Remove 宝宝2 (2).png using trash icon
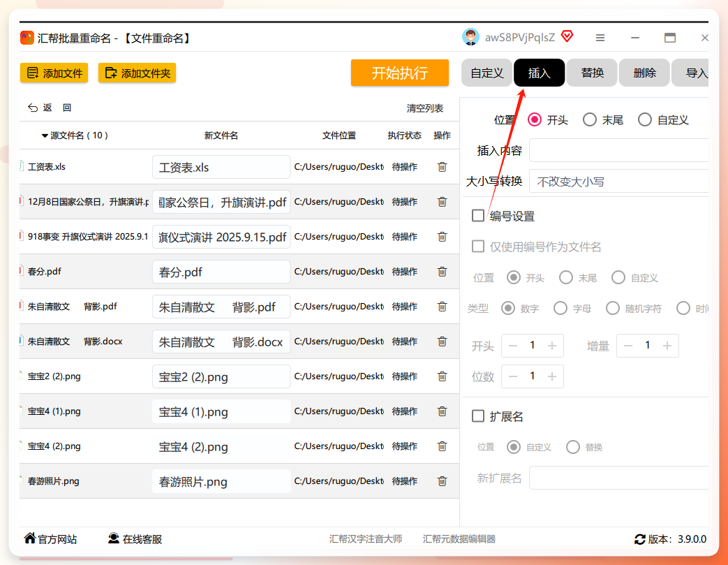728x565 pixels. pos(442,376)
